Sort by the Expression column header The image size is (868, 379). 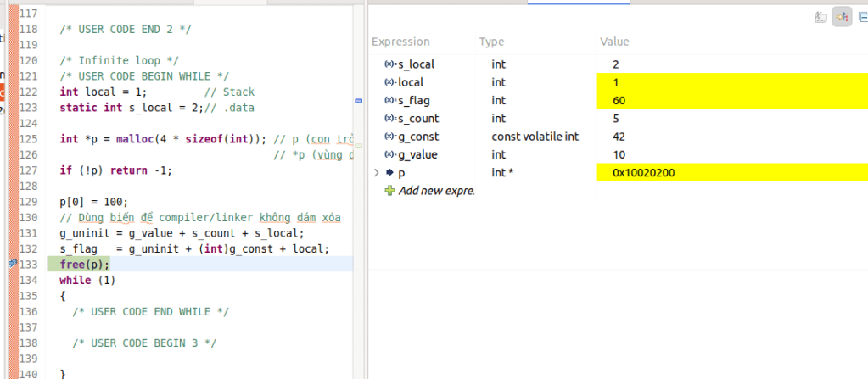(401, 42)
